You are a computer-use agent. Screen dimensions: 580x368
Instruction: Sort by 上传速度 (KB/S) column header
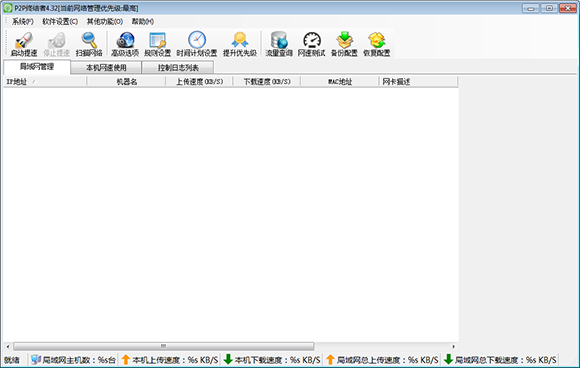(x=199, y=81)
